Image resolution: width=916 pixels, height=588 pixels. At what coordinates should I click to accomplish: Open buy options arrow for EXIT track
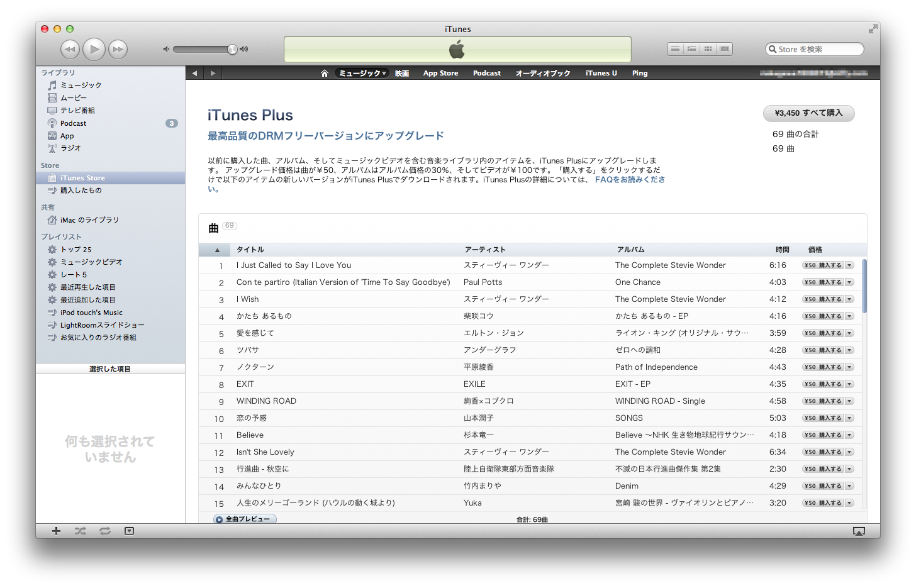(x=849, y=384)
